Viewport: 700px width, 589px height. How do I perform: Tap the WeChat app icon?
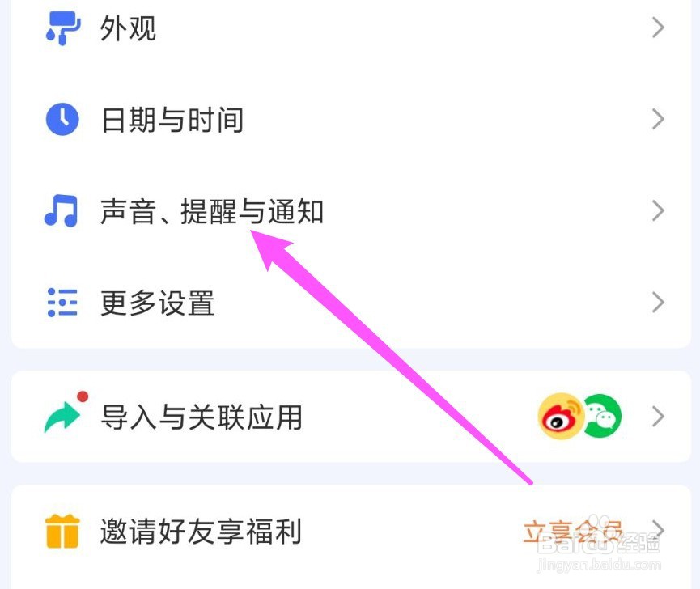[604, 417]
